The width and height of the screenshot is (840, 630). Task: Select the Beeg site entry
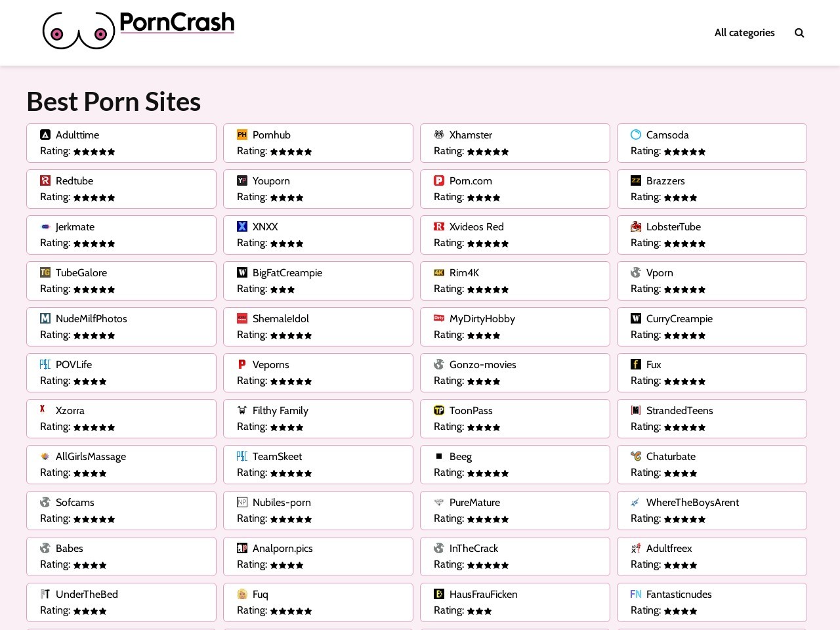[x=461, y=457]
